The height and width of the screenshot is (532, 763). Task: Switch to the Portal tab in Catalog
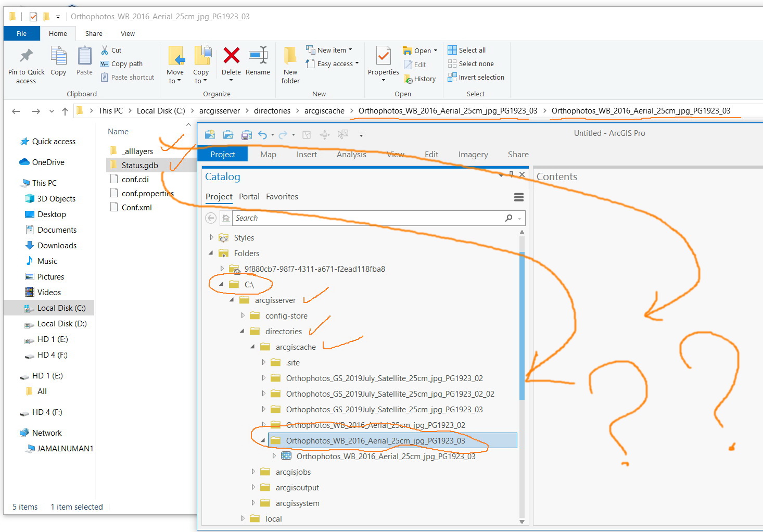(x=249, y=197)
